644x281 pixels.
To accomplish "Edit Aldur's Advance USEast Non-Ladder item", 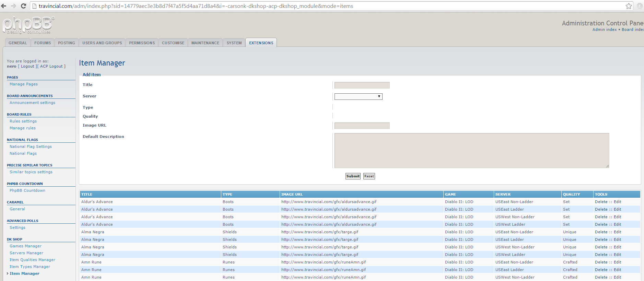I will (617, 202).
